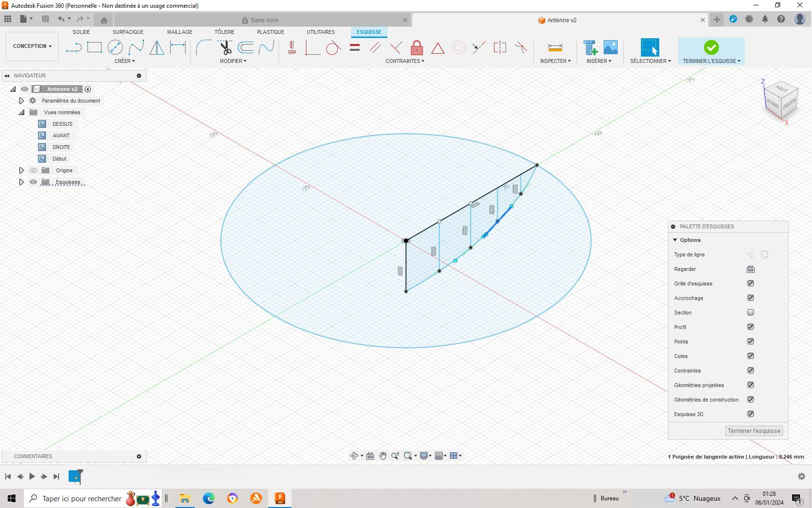Uncheck the Grille d'esquisse checkbox
This screenshot has height=508, width=812.
coord(751,284)
